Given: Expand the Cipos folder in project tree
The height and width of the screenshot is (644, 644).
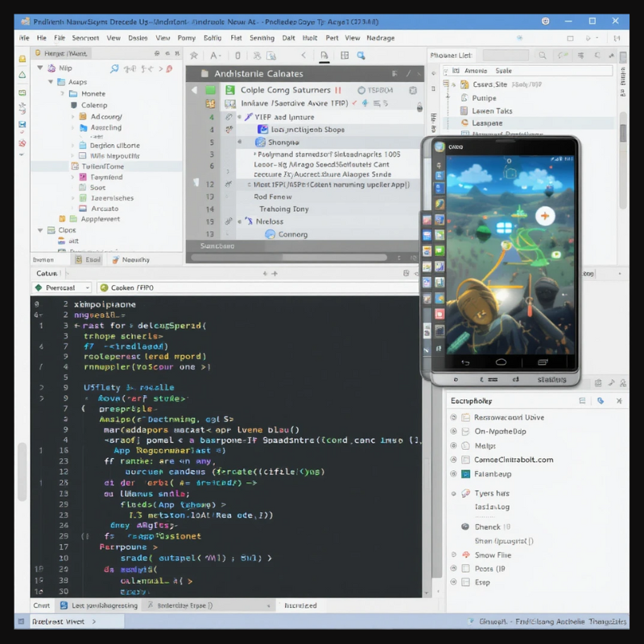Looking at the screenshot, I should 41,229.
